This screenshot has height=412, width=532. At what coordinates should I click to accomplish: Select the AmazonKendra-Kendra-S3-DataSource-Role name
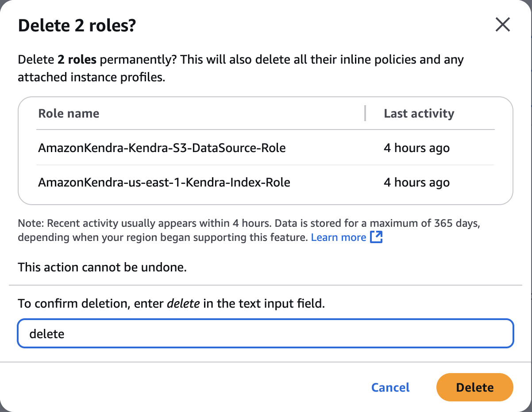(x=162, y=148)
